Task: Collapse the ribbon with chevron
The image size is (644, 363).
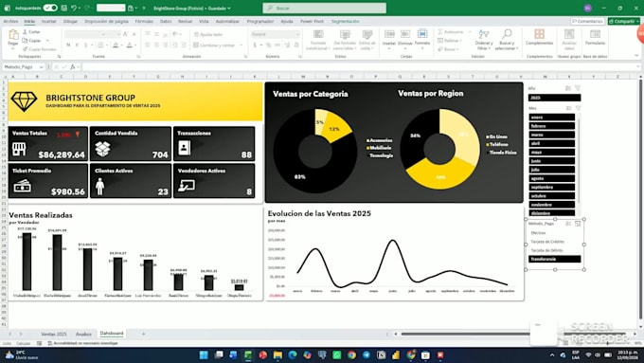Action: click(637, 56)
